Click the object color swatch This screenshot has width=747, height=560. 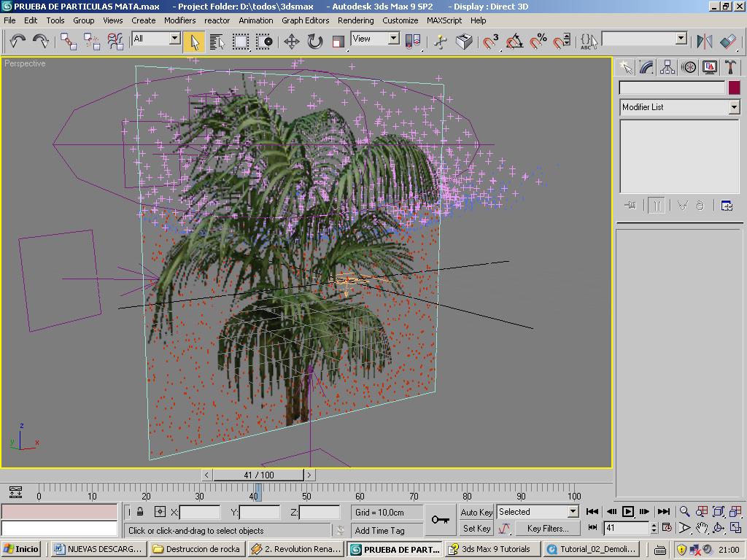[x=734, y=87]
